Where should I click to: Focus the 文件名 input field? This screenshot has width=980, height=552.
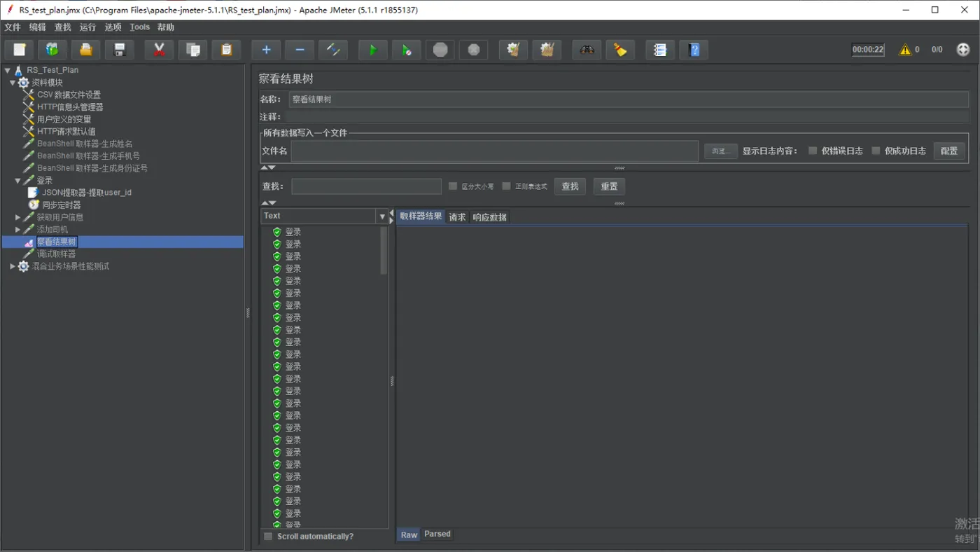click(x=495, y=151)
